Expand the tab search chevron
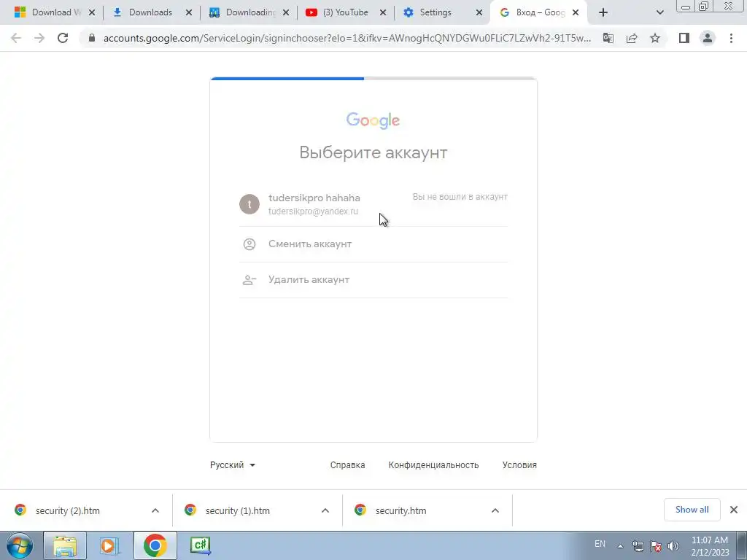The height and width of the screenshot is (560, 747). pyautogui.click(x=659, y=12)
